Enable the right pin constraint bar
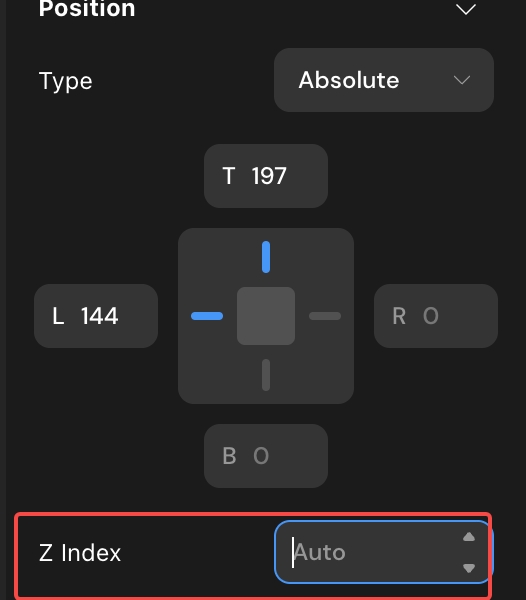The height and width of the screenshot is (600, 526). (x=325, y=316)
